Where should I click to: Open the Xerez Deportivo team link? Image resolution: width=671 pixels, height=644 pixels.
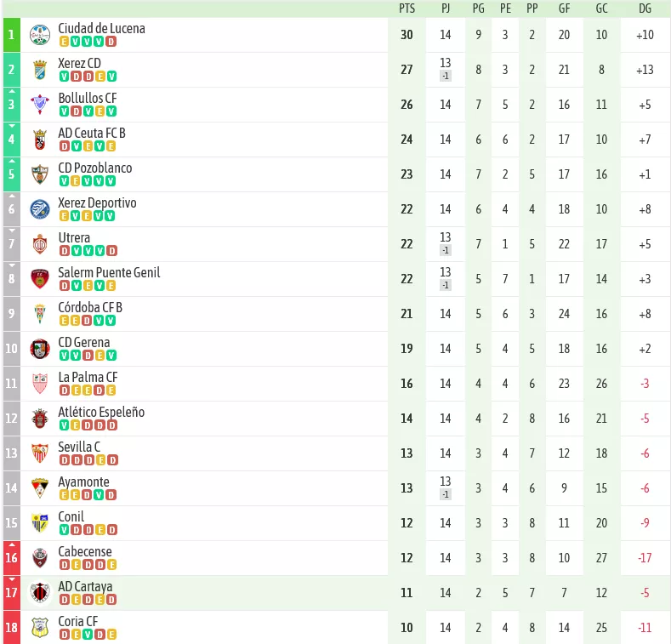tap(97, 203)
